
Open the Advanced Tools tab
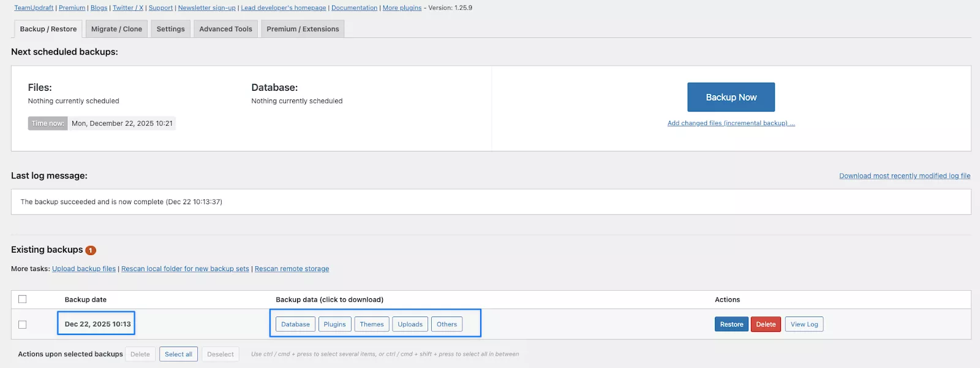[225, 29]
